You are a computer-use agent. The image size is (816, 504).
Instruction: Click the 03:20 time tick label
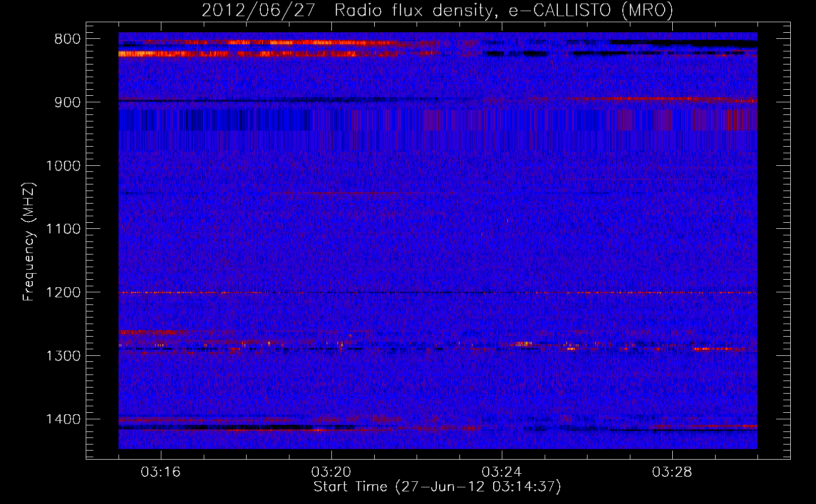pyautogui.click(x=331, y=472)
